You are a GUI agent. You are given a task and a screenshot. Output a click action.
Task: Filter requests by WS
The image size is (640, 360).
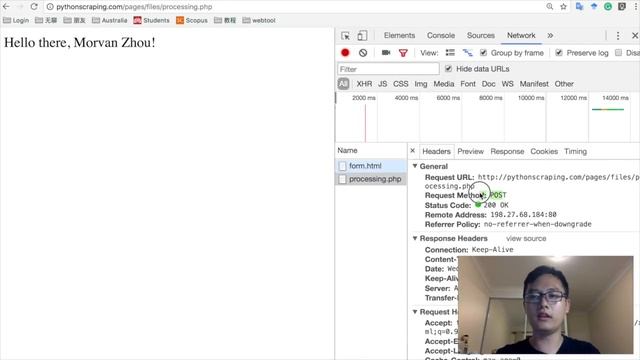pos(507,84)
